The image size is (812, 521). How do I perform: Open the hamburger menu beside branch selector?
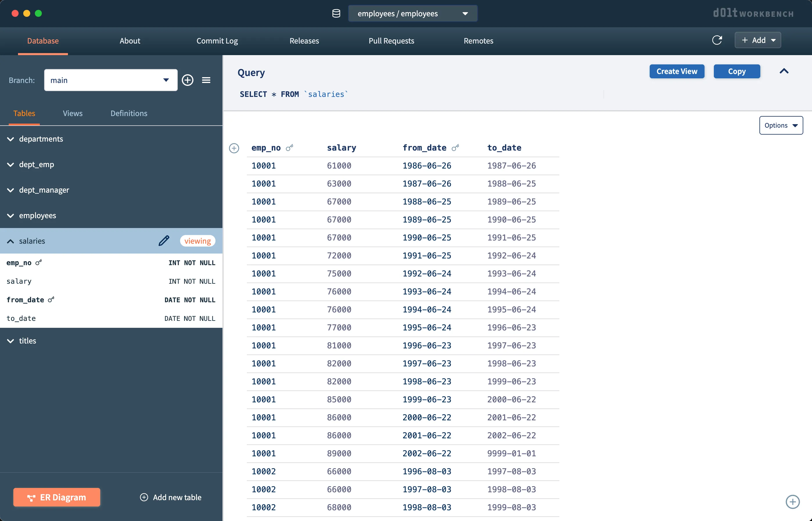pyautogui.click(x=206, y=80)
